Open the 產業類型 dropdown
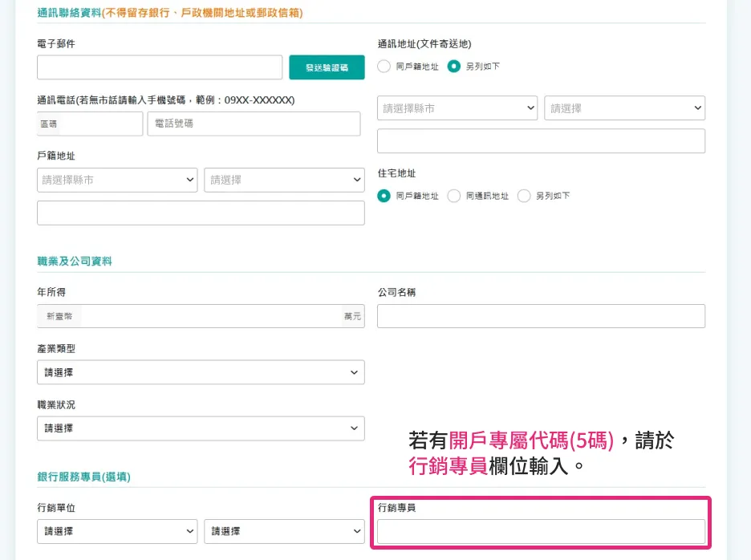 pos(201,371)
